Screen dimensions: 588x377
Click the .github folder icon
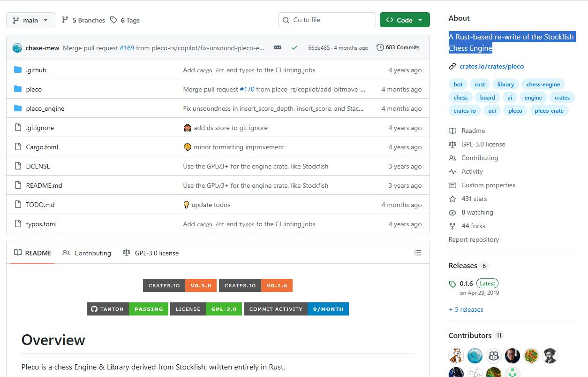(x=18, y=70)
